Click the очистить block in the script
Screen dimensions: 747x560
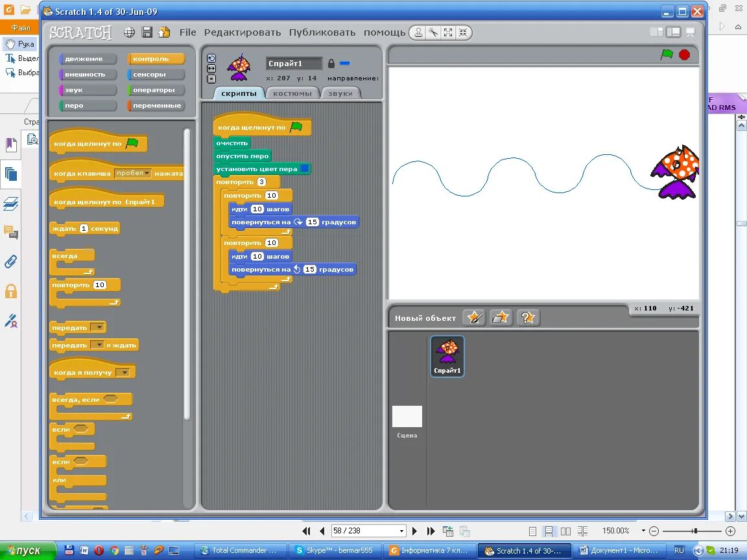tap(232, 143)
